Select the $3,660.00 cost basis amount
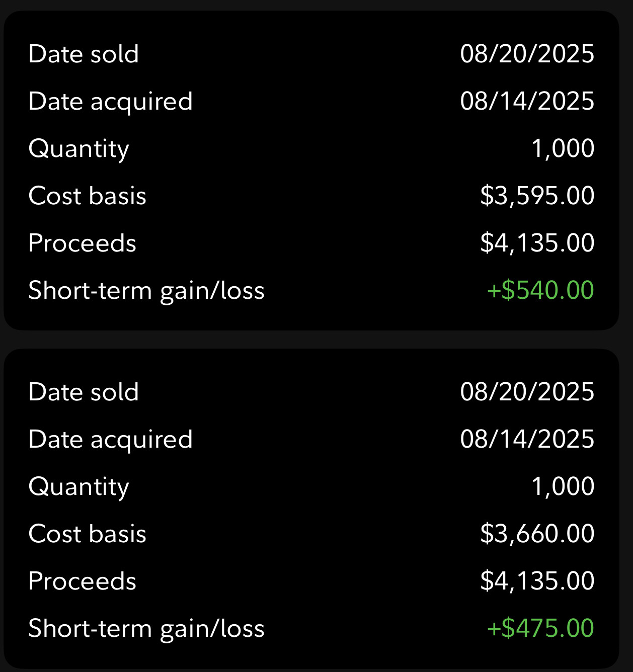Viewport: 633px width, 672px height. [x=537, y=534]
